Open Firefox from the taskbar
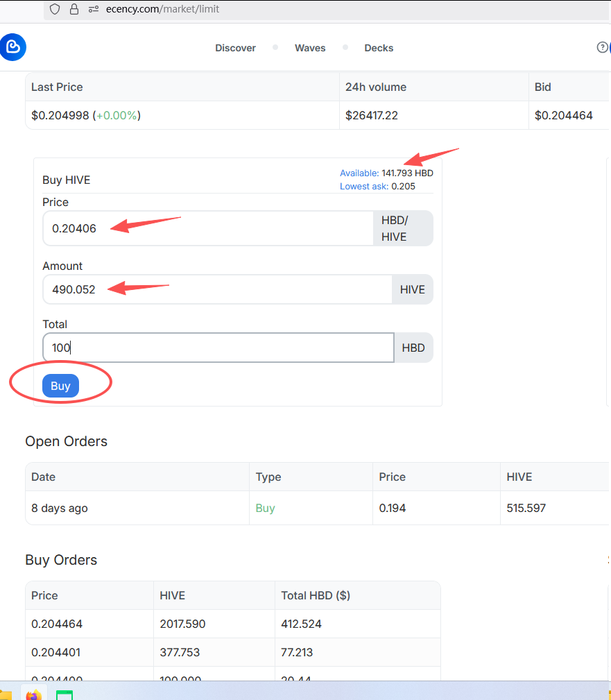611x700 pixels. (x=33, y=694)
